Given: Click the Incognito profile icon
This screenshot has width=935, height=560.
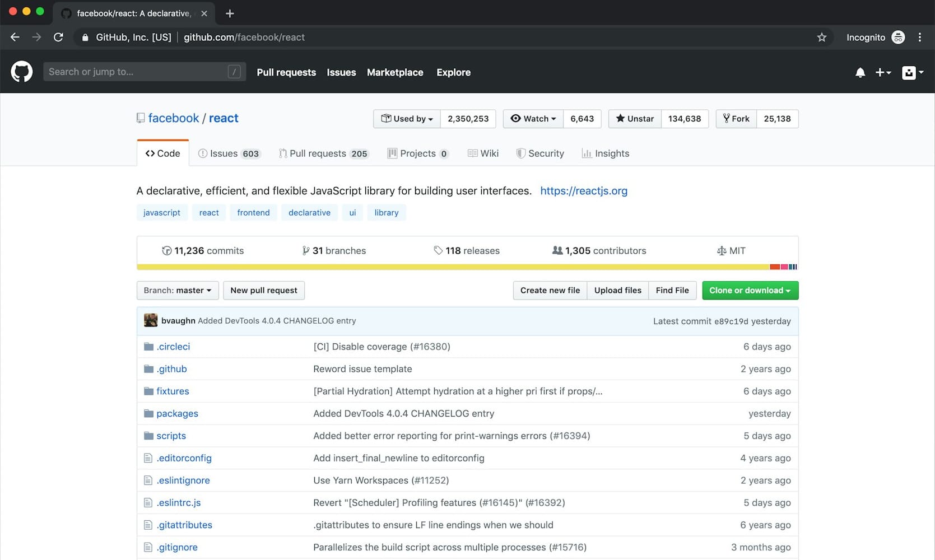Looking at the screenshot, I should [x=898, y=37].
